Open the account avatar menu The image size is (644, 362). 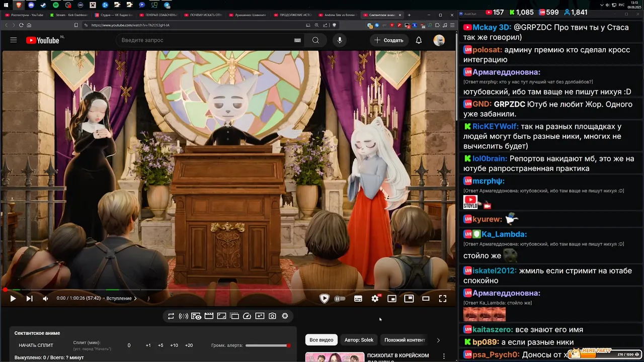tap(439, 40)
